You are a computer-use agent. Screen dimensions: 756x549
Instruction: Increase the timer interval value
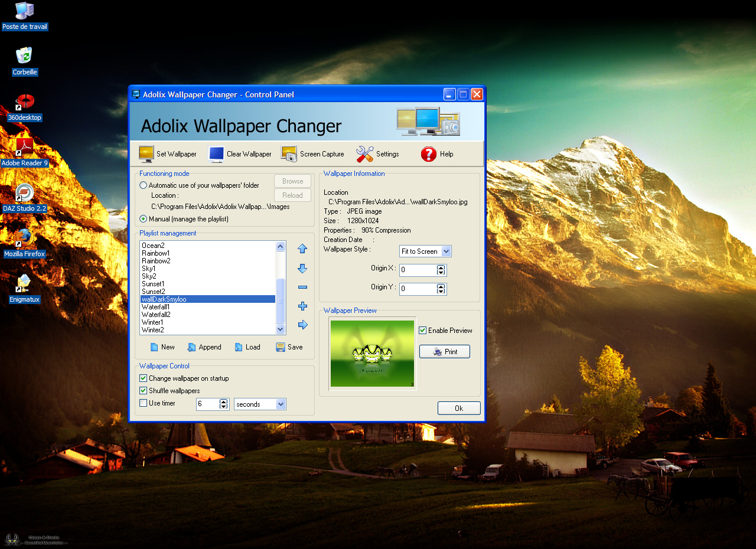click(x=223, y=402)
